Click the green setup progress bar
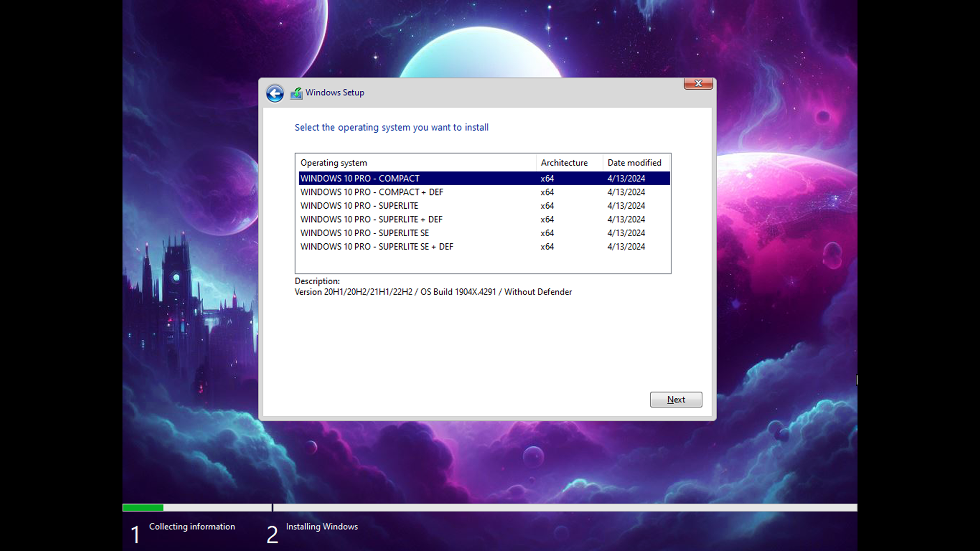Image resolution: width=980 pixels, height=551 pixels. click(x=143, y=508)
